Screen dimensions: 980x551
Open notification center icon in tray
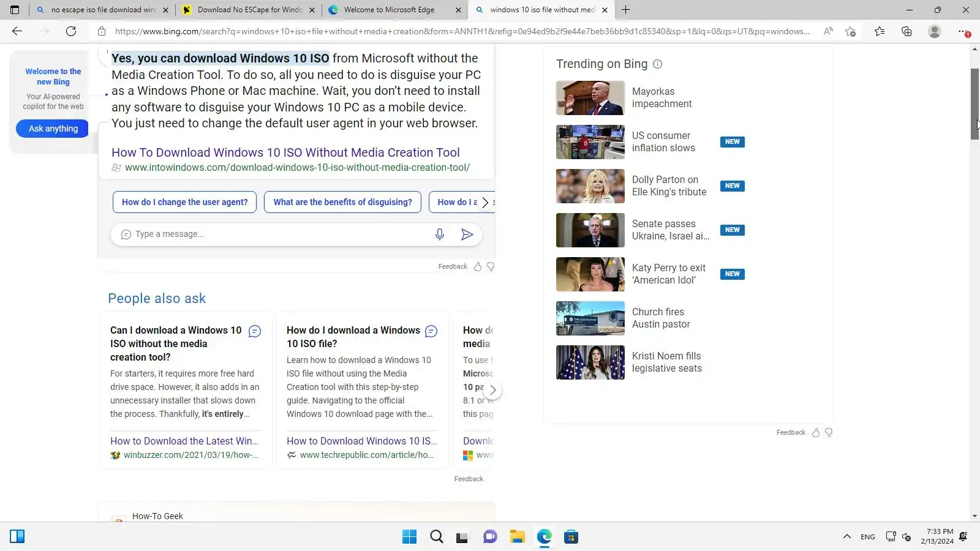pos(963,537)
